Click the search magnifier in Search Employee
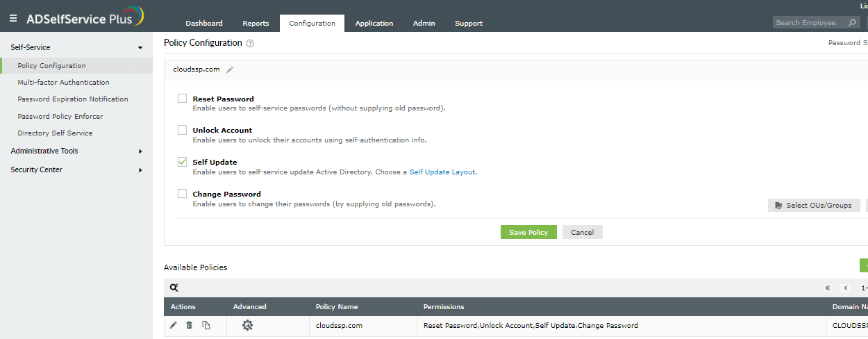Viewport: 868px width, 339px height. point(852,22)
